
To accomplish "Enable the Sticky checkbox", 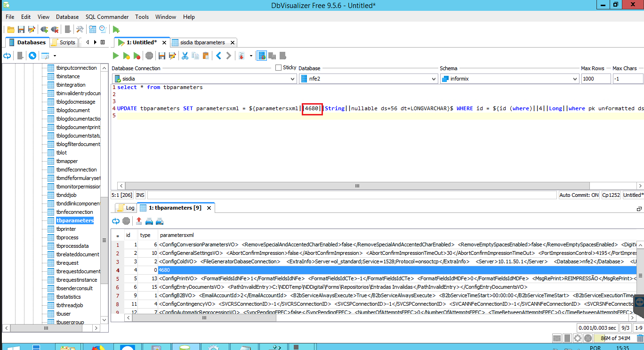I will click(x=278, y=68).
